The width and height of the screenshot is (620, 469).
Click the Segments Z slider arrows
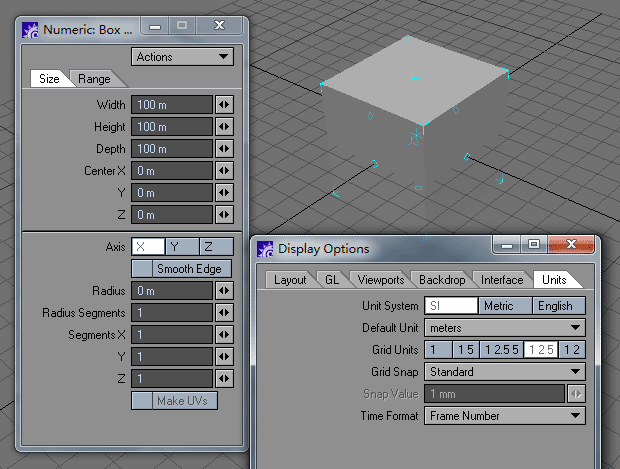(x=224, y=379)
